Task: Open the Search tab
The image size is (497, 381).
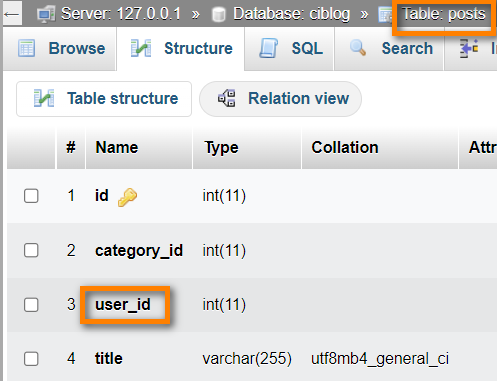Action: tap(389, 49)
